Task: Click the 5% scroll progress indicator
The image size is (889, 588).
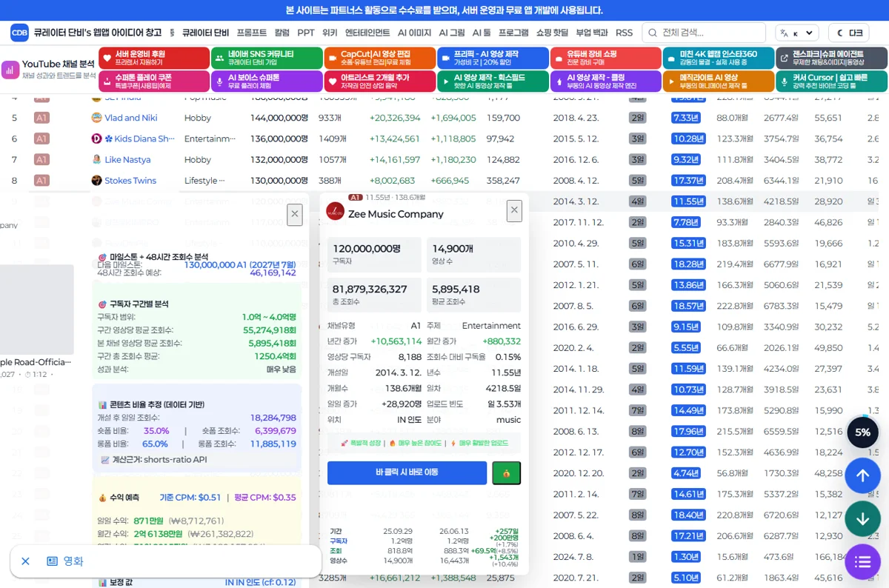Action: coord(862,432)
